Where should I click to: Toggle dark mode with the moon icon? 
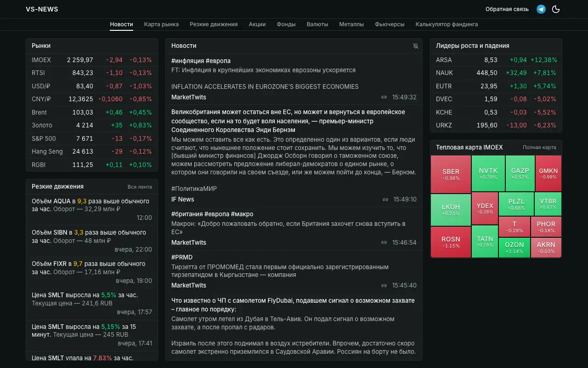[x=556, y=9]
